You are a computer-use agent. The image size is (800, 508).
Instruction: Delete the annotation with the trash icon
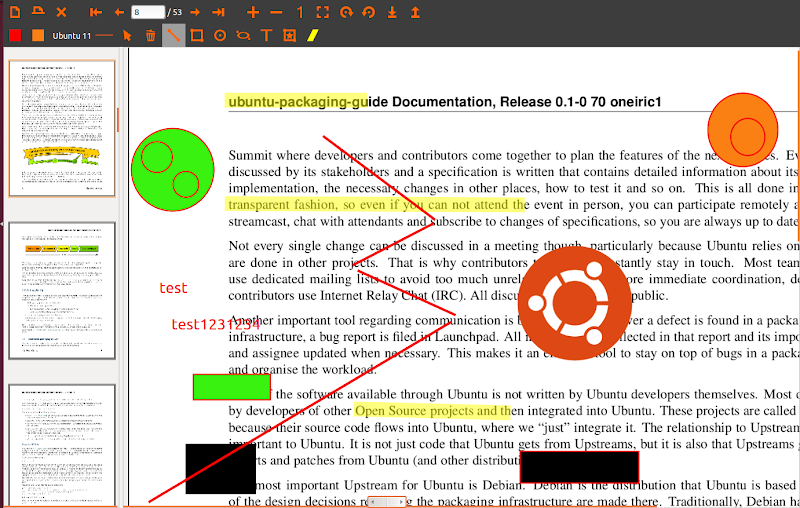150,35
